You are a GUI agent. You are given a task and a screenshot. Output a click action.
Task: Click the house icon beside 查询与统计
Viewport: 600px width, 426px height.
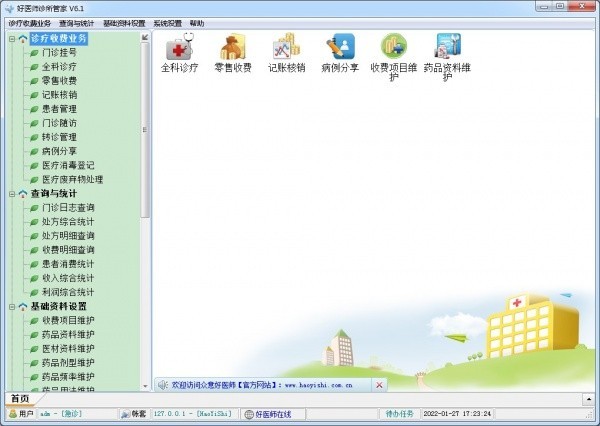(x=23, y=194)
